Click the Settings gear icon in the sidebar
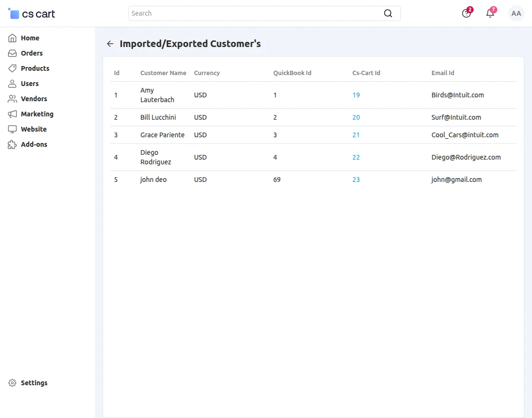The height and width of the screenshot is (418, 532). pos(12,383)
